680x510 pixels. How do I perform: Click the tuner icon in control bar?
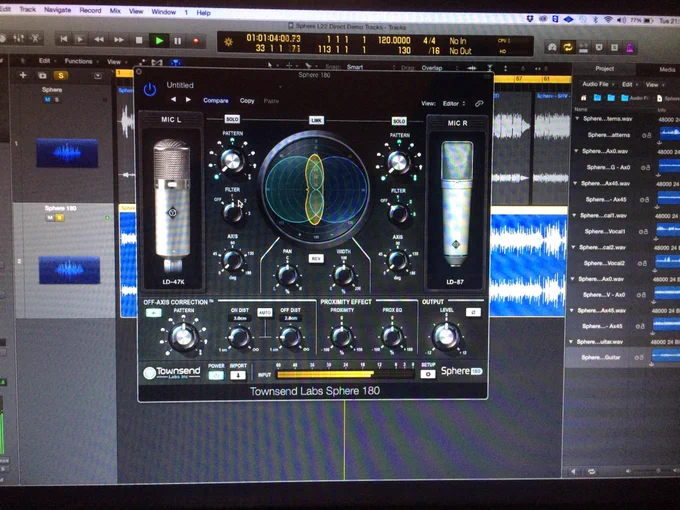(x=552, y=47)
